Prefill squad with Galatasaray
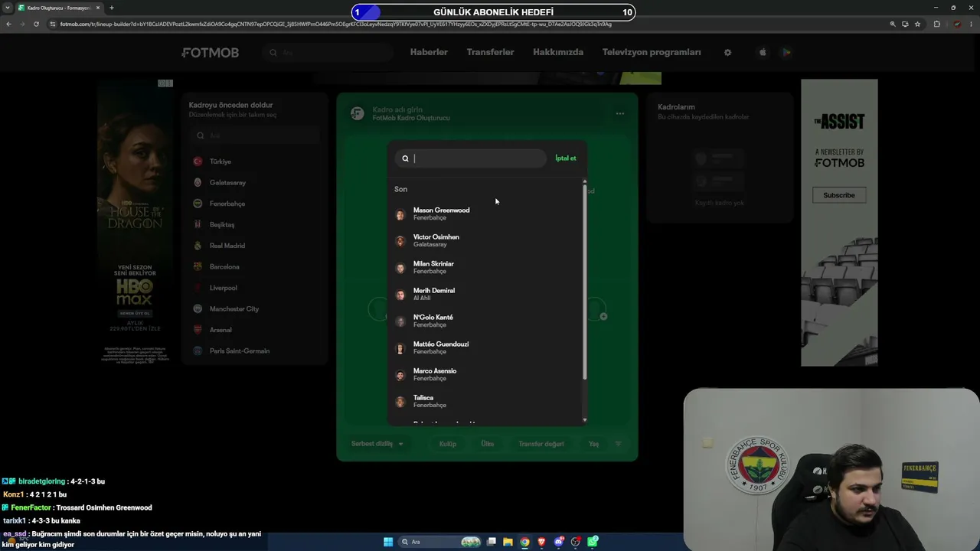This screenshot has height=551, width=980. [x=254, y=183]
